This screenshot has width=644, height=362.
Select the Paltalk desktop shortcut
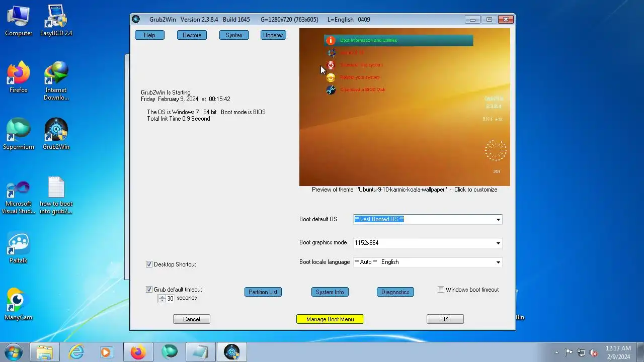click(19, 248)
